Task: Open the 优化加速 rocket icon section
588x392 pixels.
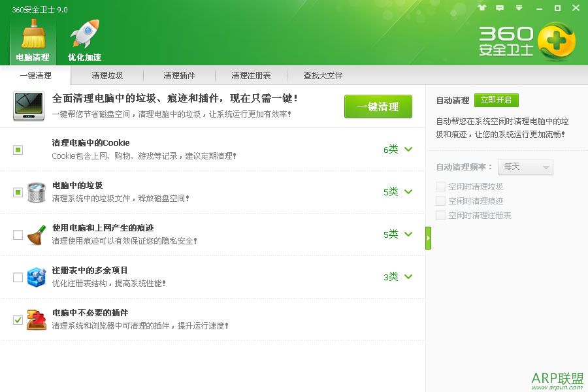Action: click(85, 41)
